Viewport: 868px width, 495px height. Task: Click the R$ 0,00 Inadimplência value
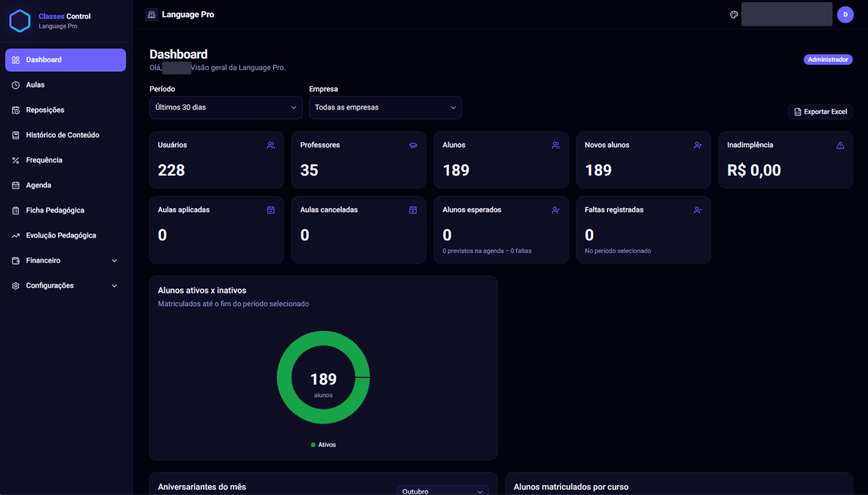(x=754, y=170)
